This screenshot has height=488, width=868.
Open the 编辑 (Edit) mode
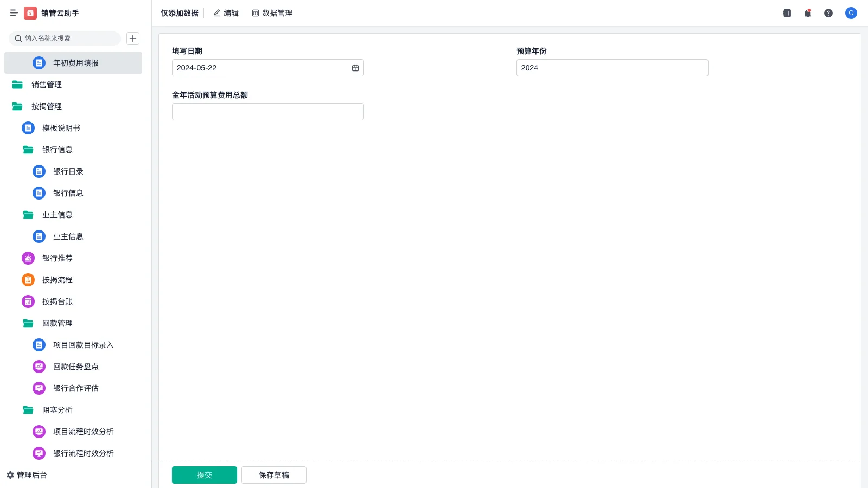point(226,13)
